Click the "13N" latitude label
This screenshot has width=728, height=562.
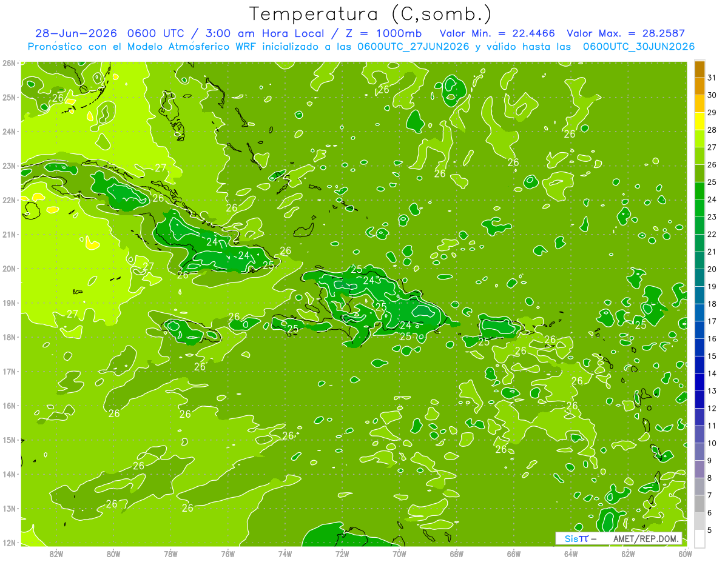(9, 509)
